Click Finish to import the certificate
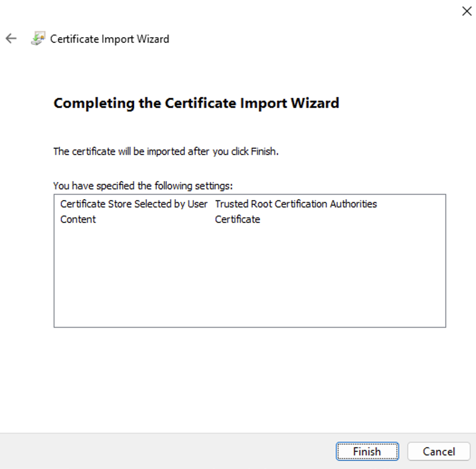Screen dimensions: 476x469 367,451
